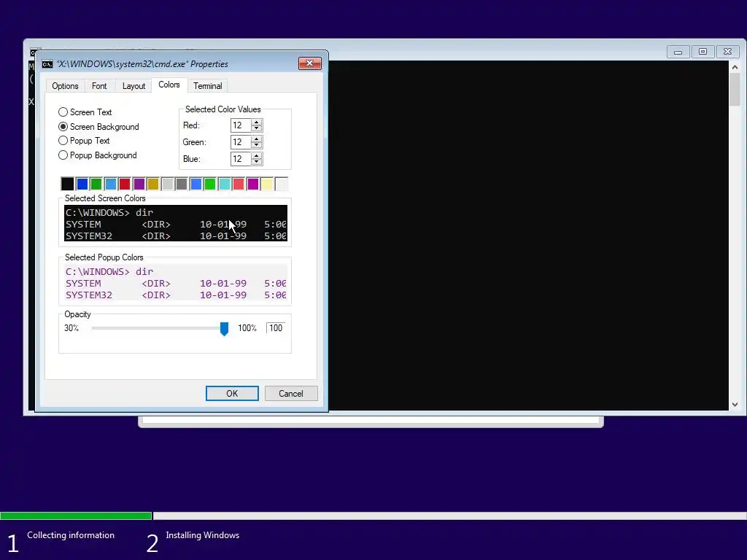Select the pale yellow color swatch
The height and width of the screenshot is (560, 747).
[x=267, y=184]
